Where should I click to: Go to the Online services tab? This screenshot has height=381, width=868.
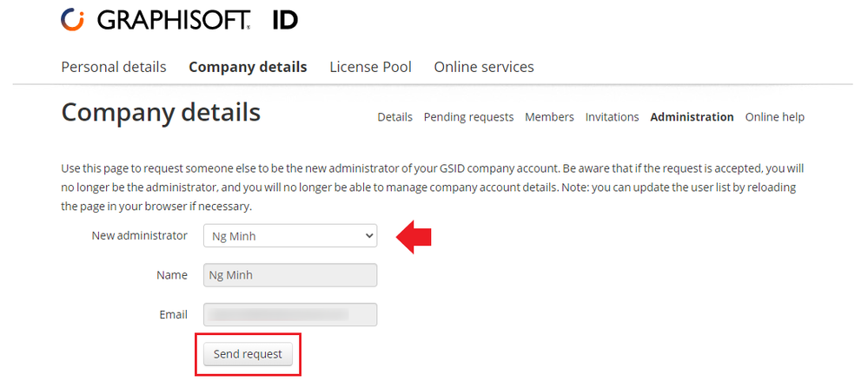[484, 67]
